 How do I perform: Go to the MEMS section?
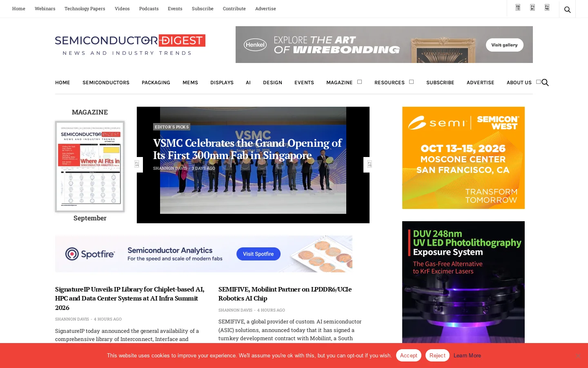coord(190,83)
